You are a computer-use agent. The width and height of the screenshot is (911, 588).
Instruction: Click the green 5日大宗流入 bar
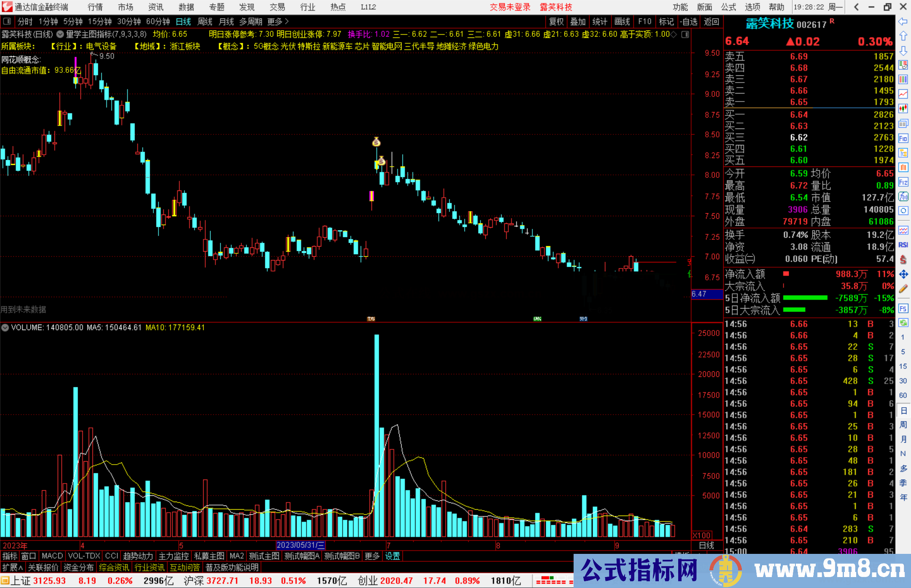(x=794, y=310)
